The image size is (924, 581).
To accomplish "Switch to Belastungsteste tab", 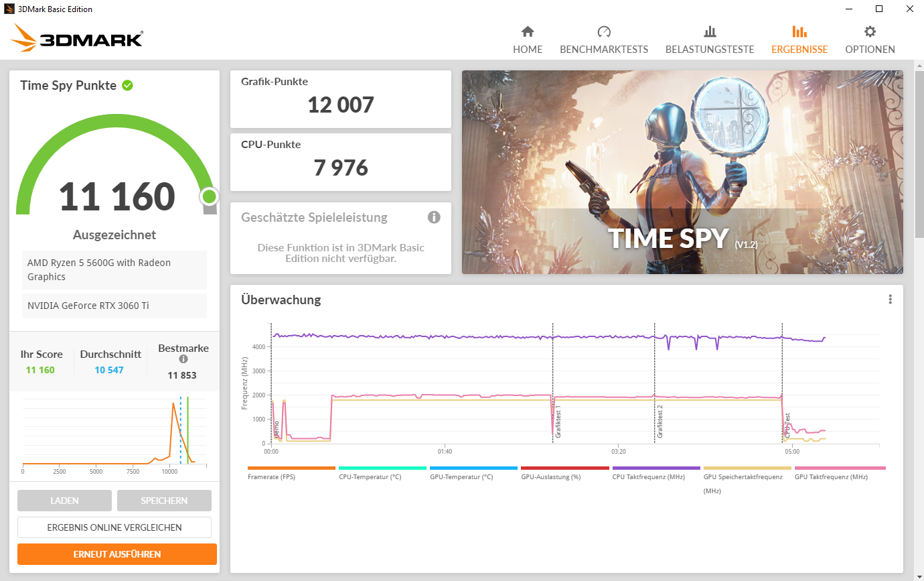I will [x=710, y=40].
